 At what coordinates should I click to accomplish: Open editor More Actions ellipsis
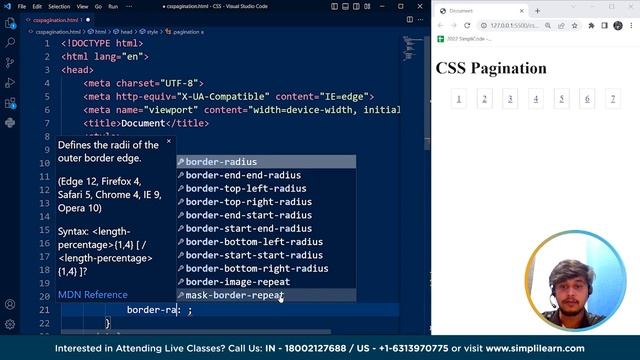click(420, 20)
